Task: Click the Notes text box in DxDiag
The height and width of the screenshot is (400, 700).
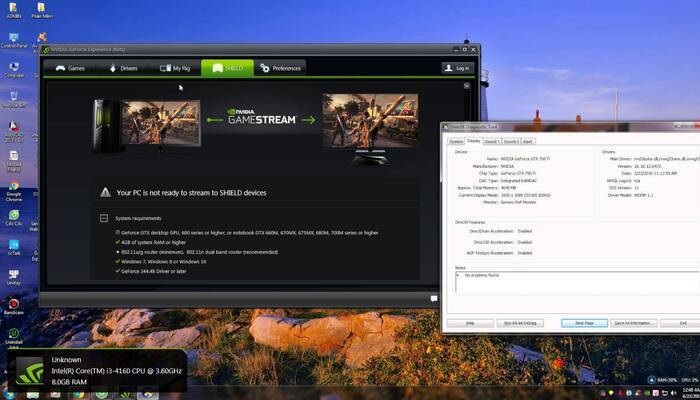Action: click(x=577, y=282)
